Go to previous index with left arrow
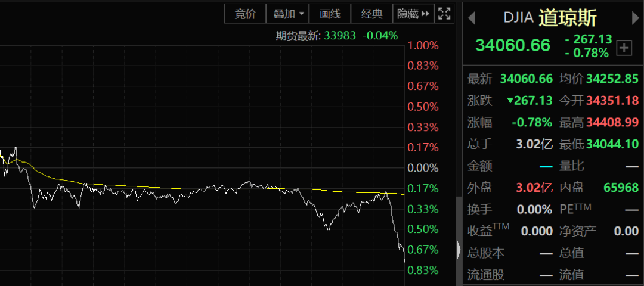 pos(471,18)
